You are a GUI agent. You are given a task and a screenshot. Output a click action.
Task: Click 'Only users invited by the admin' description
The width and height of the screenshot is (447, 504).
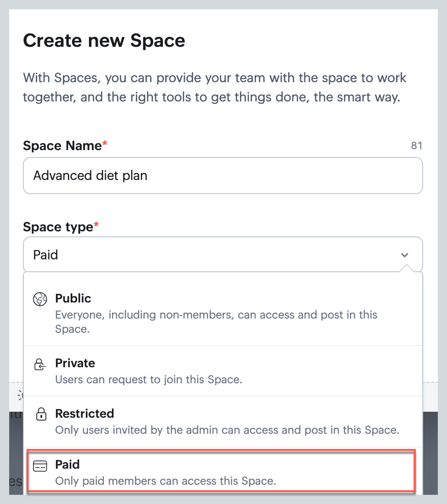(227, 430)
